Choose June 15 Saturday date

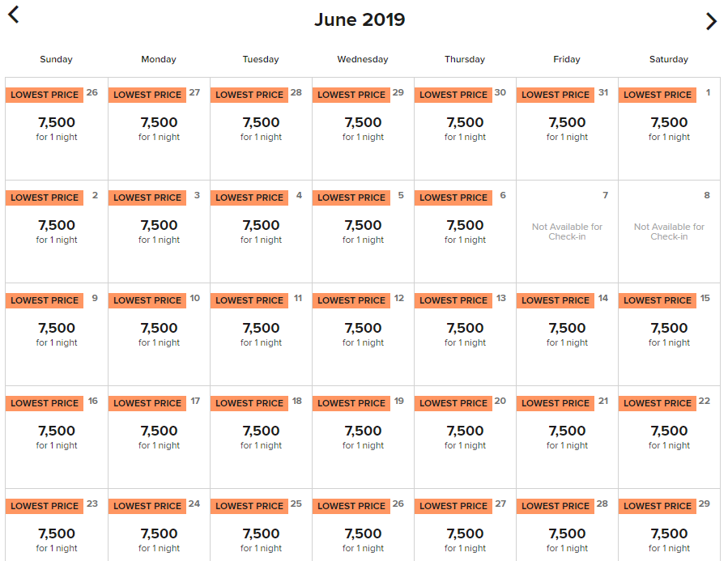coord(669,334)
